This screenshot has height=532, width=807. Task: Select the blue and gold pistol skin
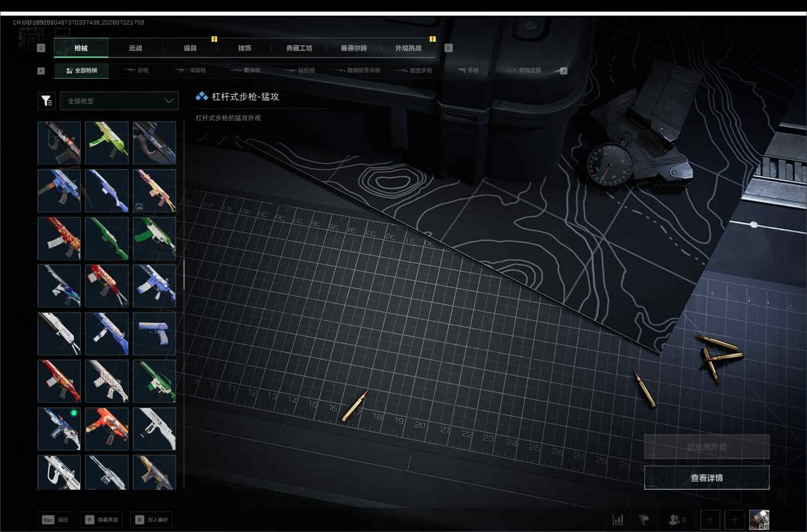click(154, 334)
